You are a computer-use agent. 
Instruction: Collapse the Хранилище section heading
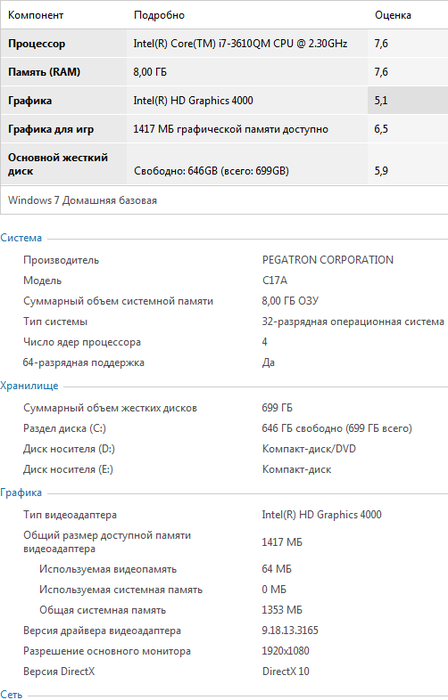pos(29,386)
